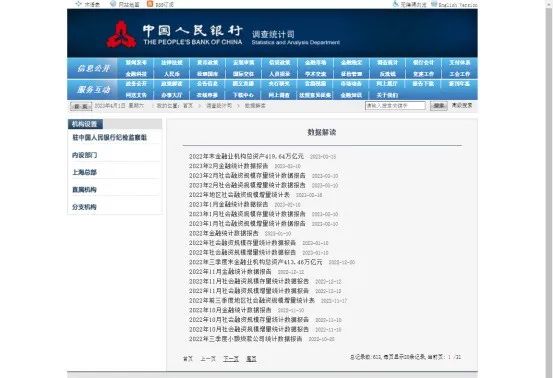Viewport: 553px width, 378px height.
Task: Open 2023年2月社会融资规模增量统计数据报告
Action: coord(247,185)
